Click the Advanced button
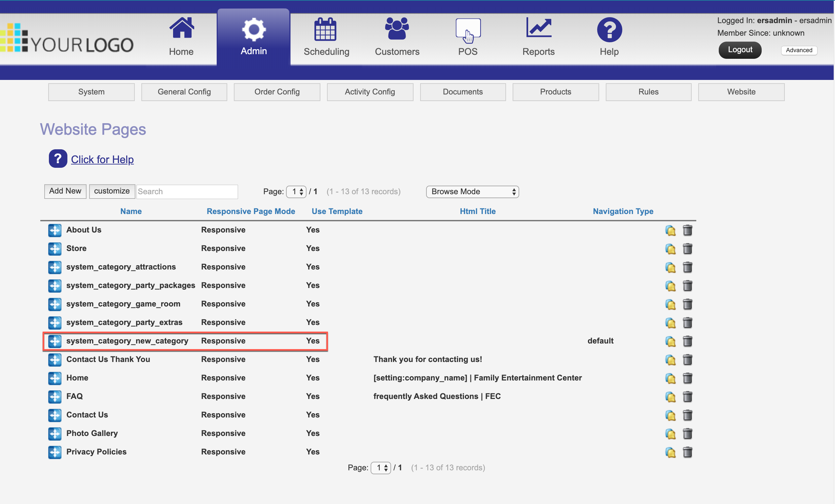This screenshot has height=504, width=835. click(799, 50)
